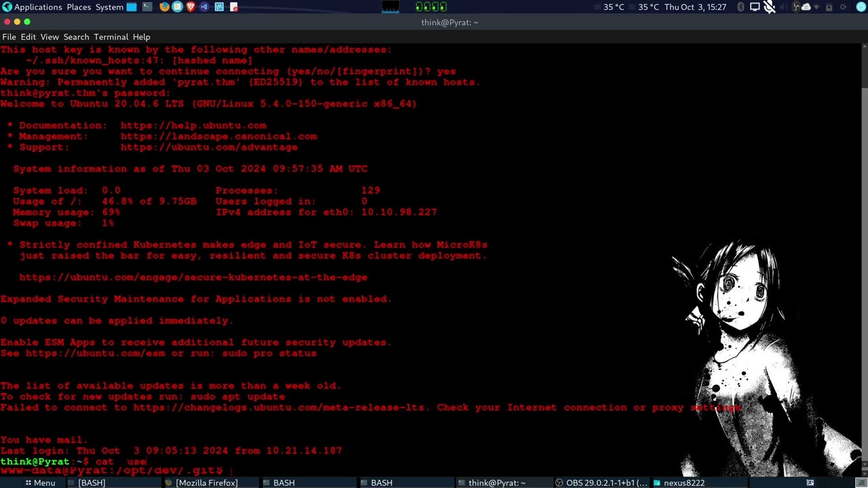The height and width of the screenshot is (488, 868).
Task: Launch Firefox from top panel
Action: (x=164, y=7)
